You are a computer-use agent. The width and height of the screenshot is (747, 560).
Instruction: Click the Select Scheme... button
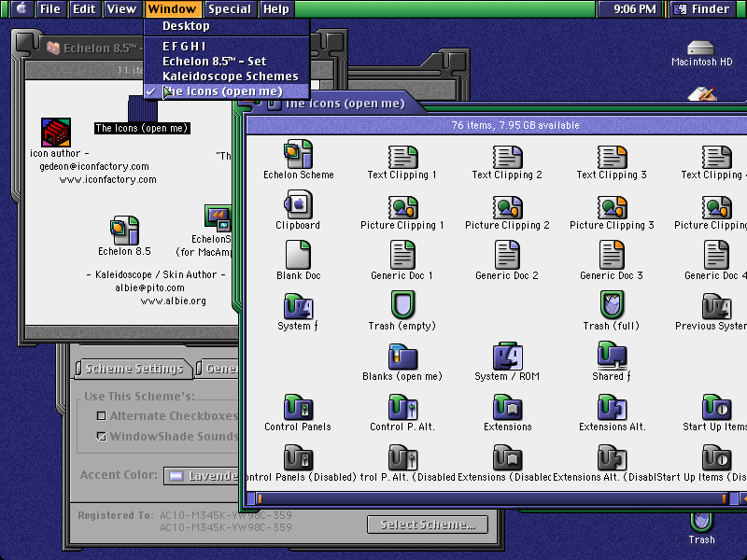click(x=428, y=525)
